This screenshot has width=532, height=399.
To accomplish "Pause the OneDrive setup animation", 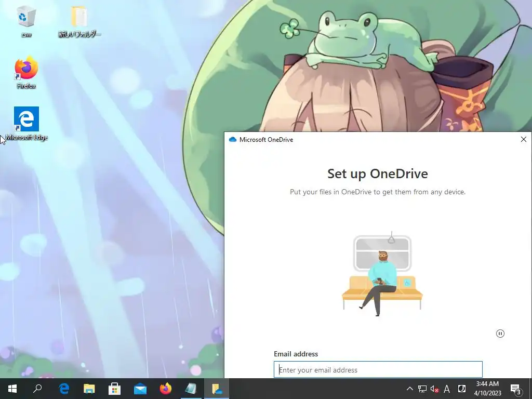I will [500, 334].
